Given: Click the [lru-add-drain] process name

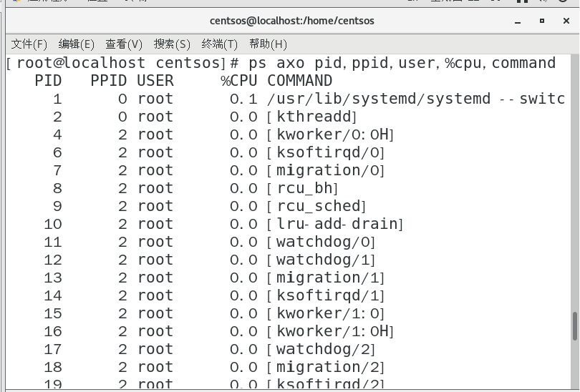Looking at the screenshot, I should click(335, 224).
